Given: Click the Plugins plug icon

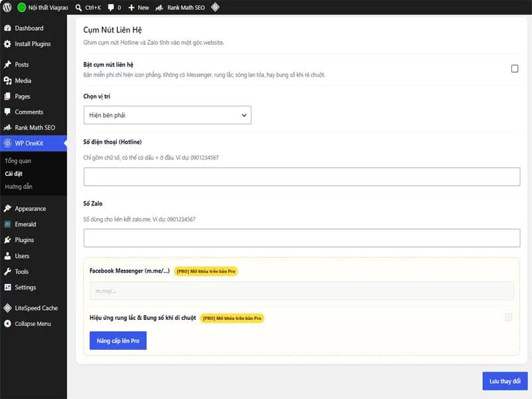Looking at the screenshot, I should pyautogui.click(x=7, y=240).
